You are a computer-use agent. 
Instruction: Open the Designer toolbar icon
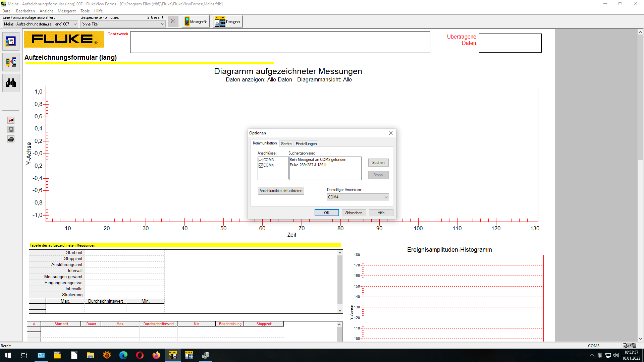(x=228, y=22)
